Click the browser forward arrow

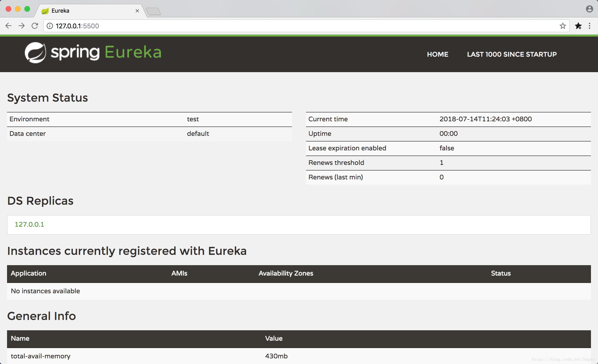tap(22, 26)
